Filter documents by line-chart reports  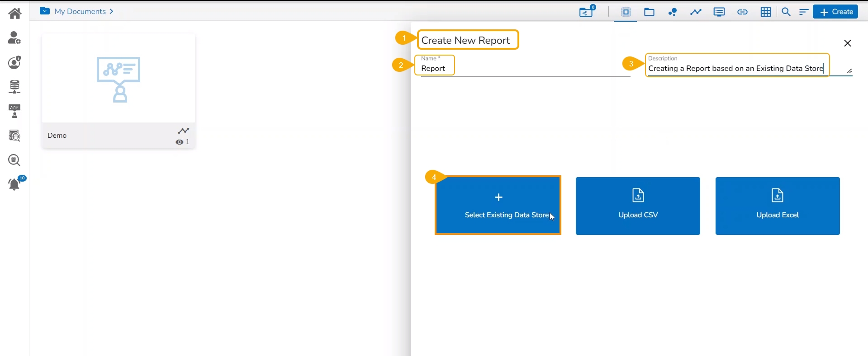click(696, 12)
